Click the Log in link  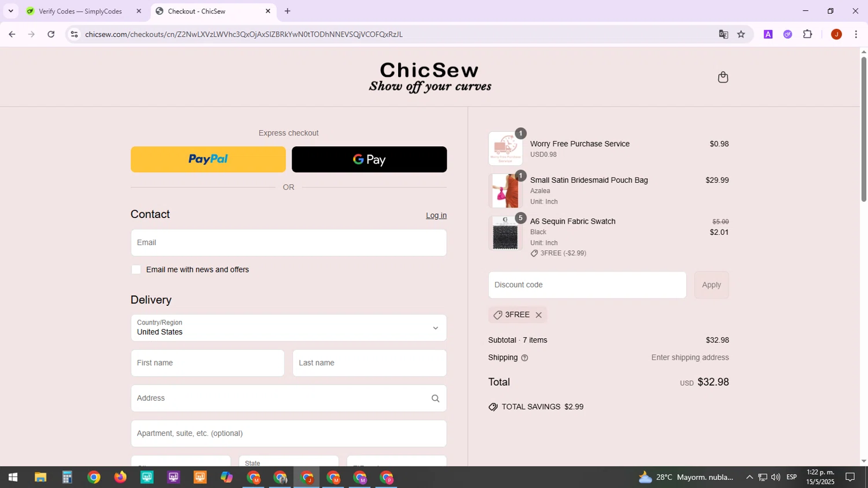[x=436, y=216]
